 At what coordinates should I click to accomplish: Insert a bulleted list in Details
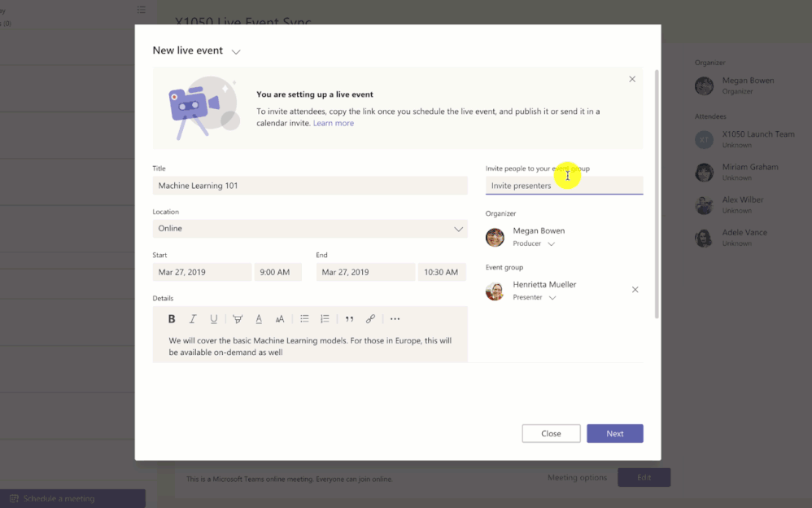click(x=303, y=318)
